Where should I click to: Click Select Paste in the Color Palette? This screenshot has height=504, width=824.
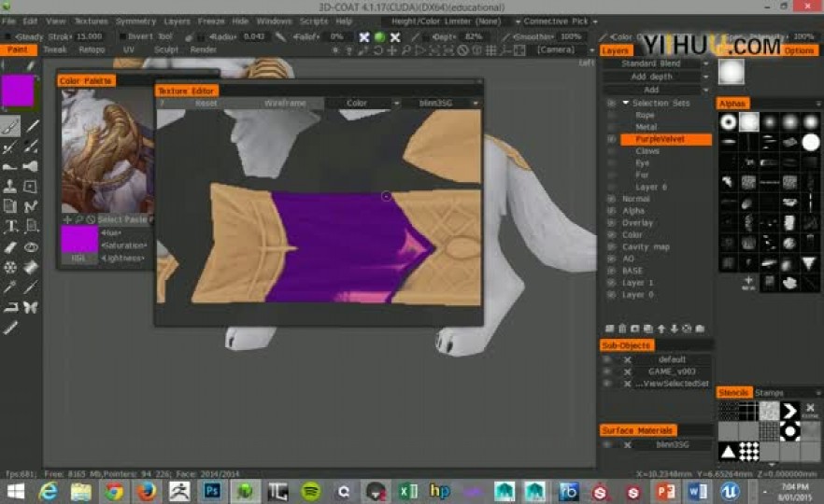click(121, 219)
